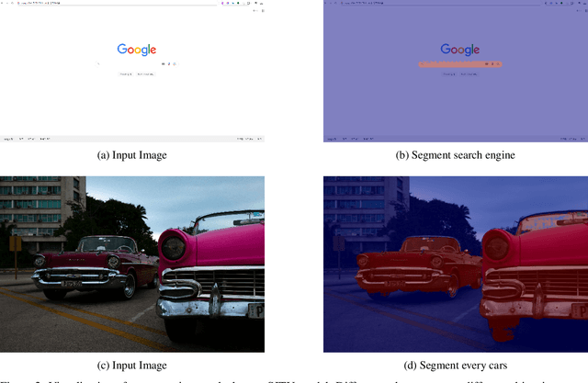This screenshot has width=588, height=383.
Task: Click the bottom-left footer links in image (a)
Action: (20, 139)
